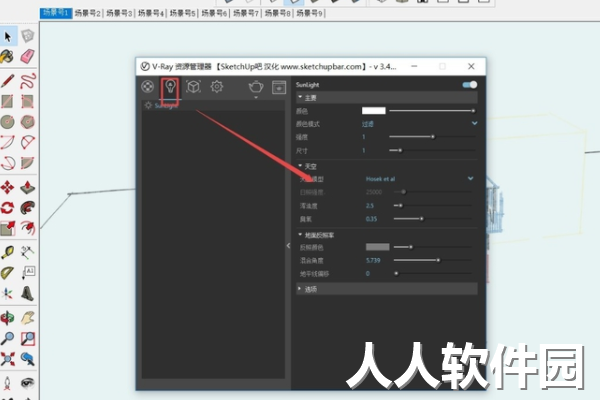This screenshot has width=600, height=400.
Task: Select Sunlight item in light list
Action: pos(213,105)
